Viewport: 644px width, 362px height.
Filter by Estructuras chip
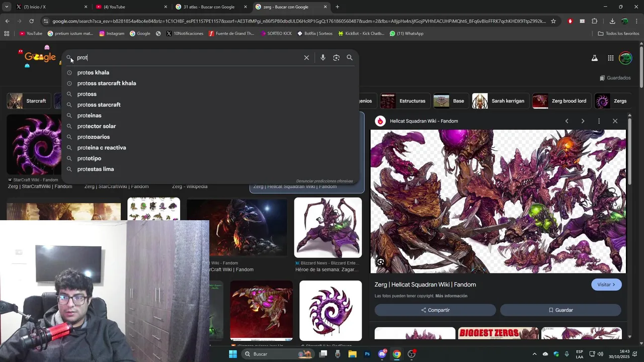tap(405, 101)
